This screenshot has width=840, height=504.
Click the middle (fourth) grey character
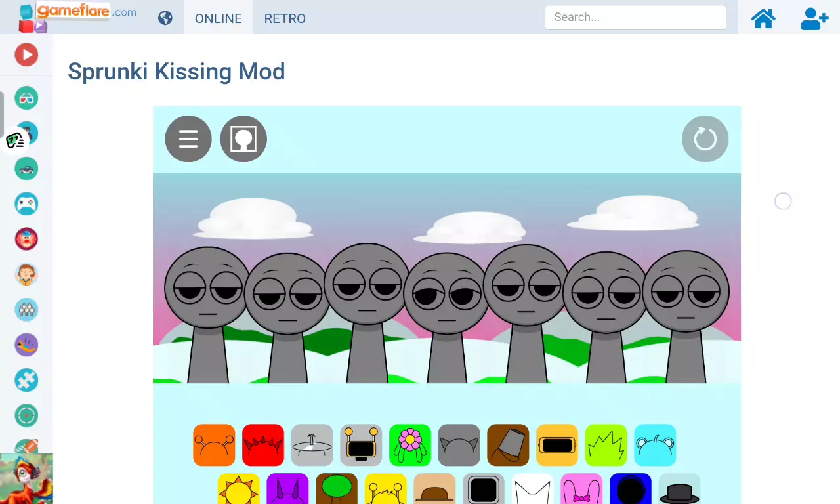pos(446,318)
